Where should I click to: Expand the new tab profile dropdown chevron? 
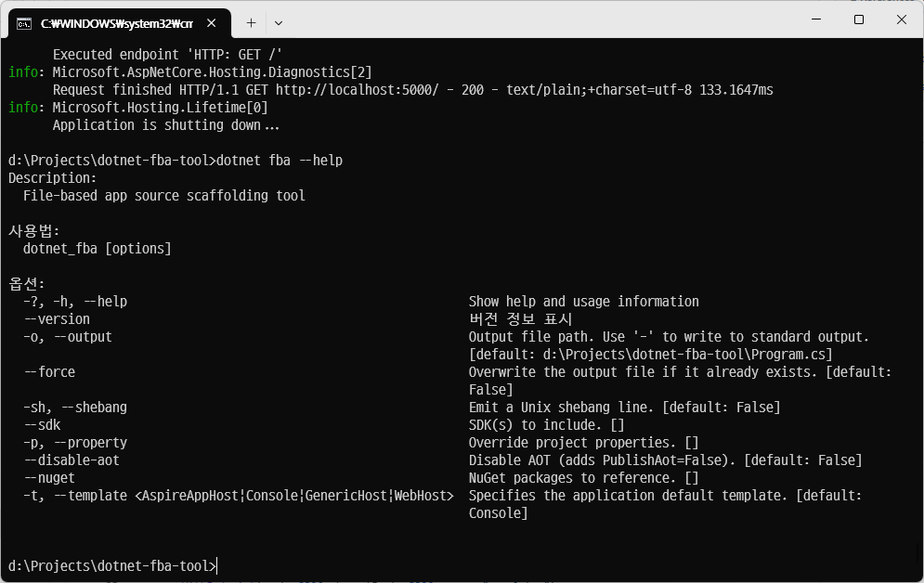(278, 21)
